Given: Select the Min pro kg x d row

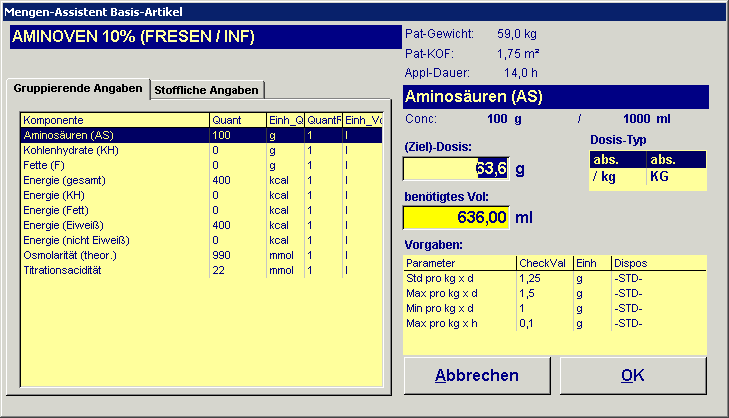Looking at the screenshot, I should click(x=555, y=308).
